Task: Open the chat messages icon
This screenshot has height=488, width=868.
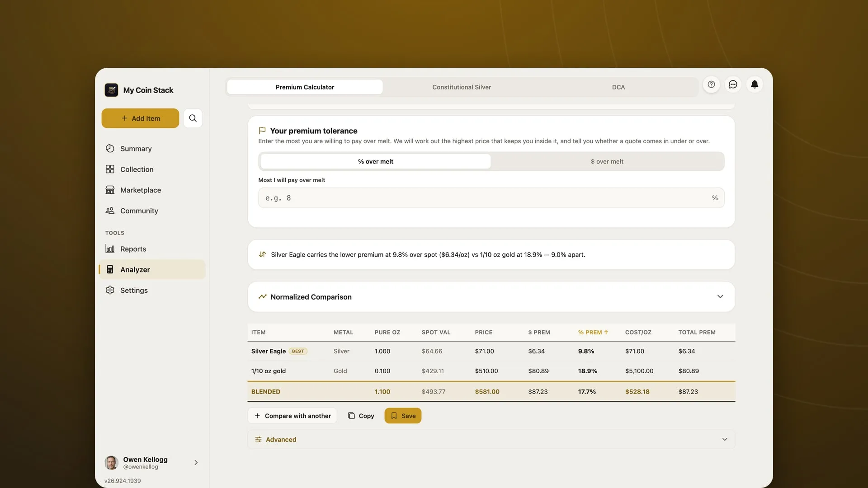Action: click(x=733, y=84)
